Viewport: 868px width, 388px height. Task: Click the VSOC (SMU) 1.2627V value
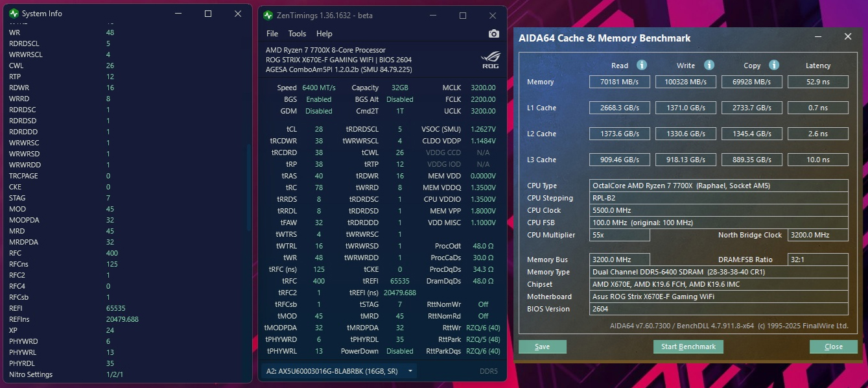pyautogui.click(x=482, y=129)
